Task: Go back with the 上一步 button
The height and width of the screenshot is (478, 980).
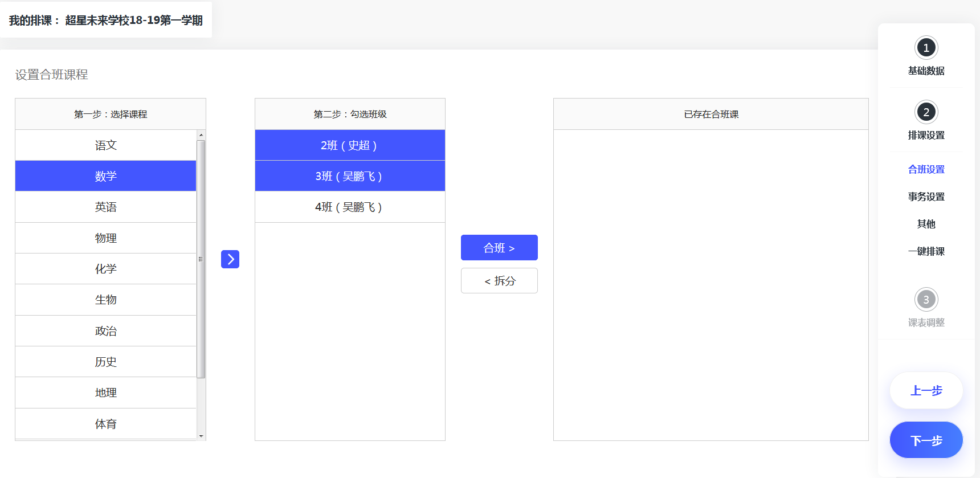Action: click(926, 391)
